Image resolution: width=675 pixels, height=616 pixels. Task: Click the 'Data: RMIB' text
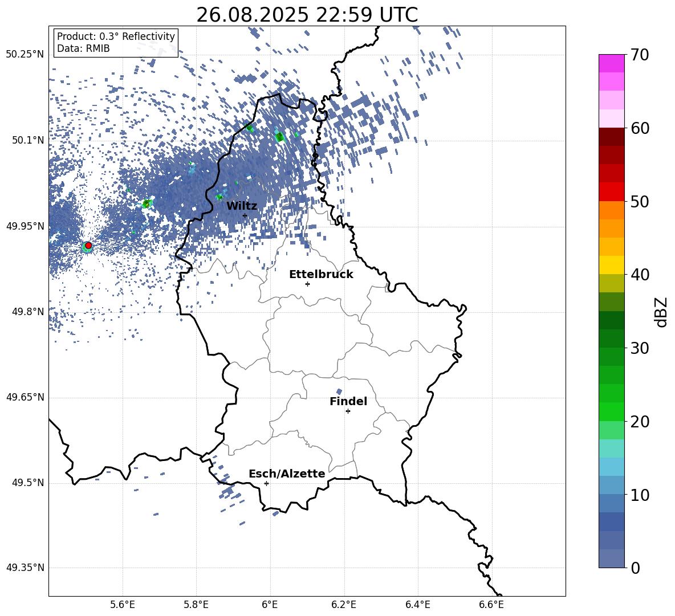click(x=83, y=48)
